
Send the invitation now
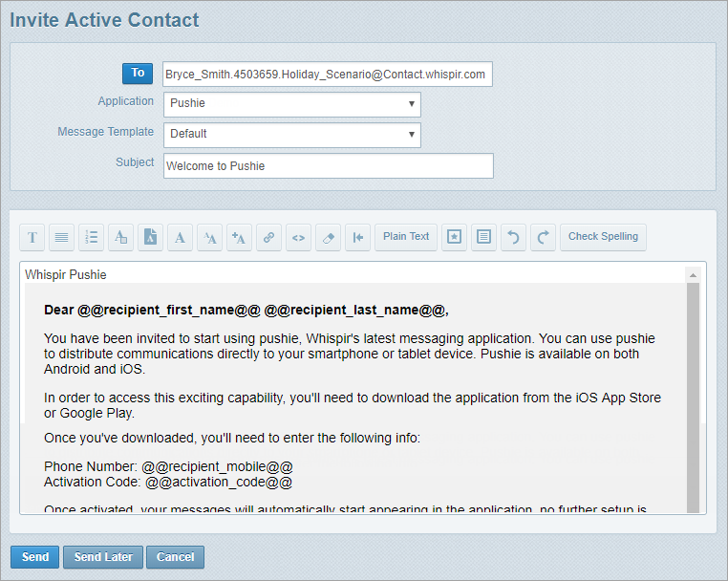[x=34, y=557]
